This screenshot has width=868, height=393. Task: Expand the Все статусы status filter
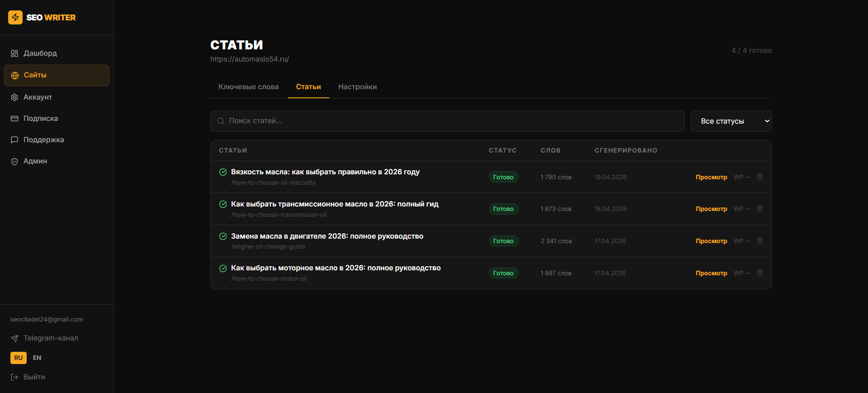[x=731, y=121]
